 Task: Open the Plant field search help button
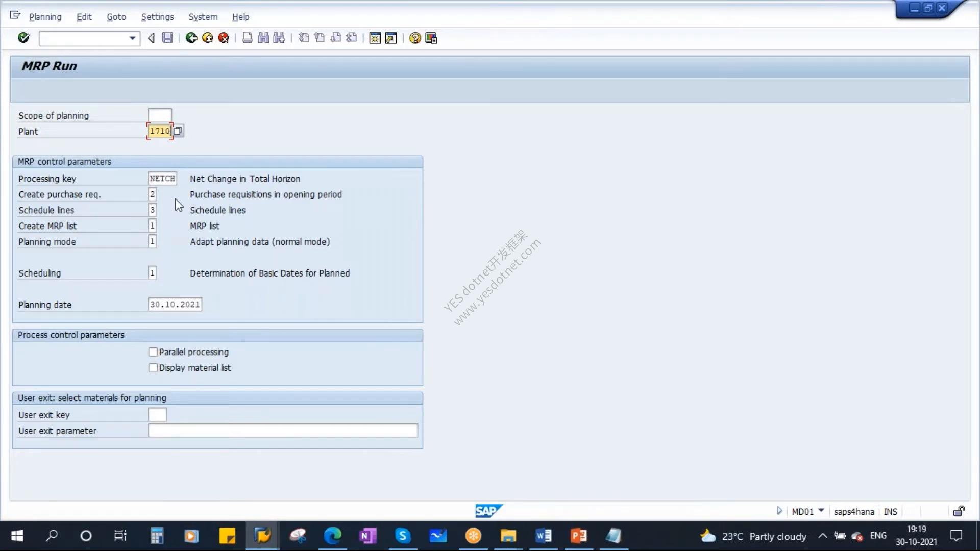coord(178,131)
